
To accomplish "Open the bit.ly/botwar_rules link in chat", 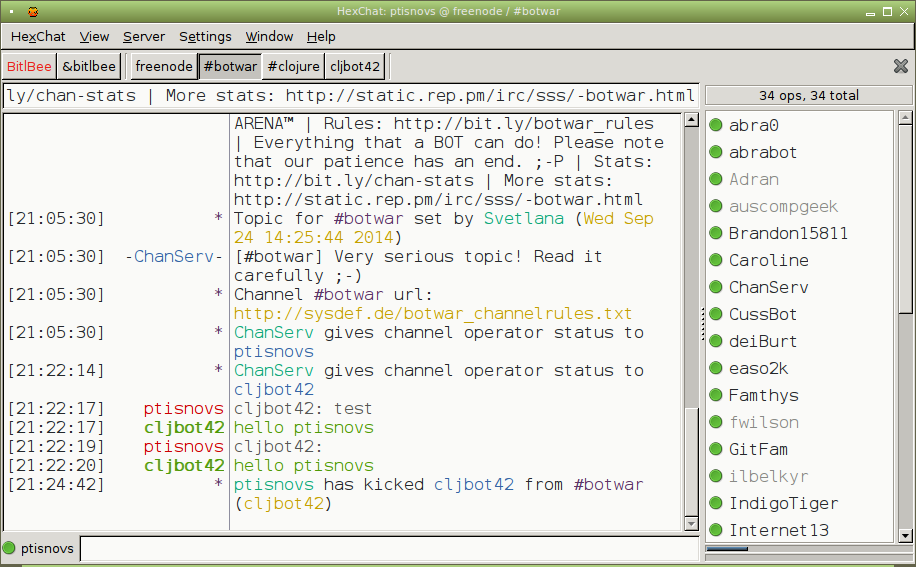I will (523, 124).
